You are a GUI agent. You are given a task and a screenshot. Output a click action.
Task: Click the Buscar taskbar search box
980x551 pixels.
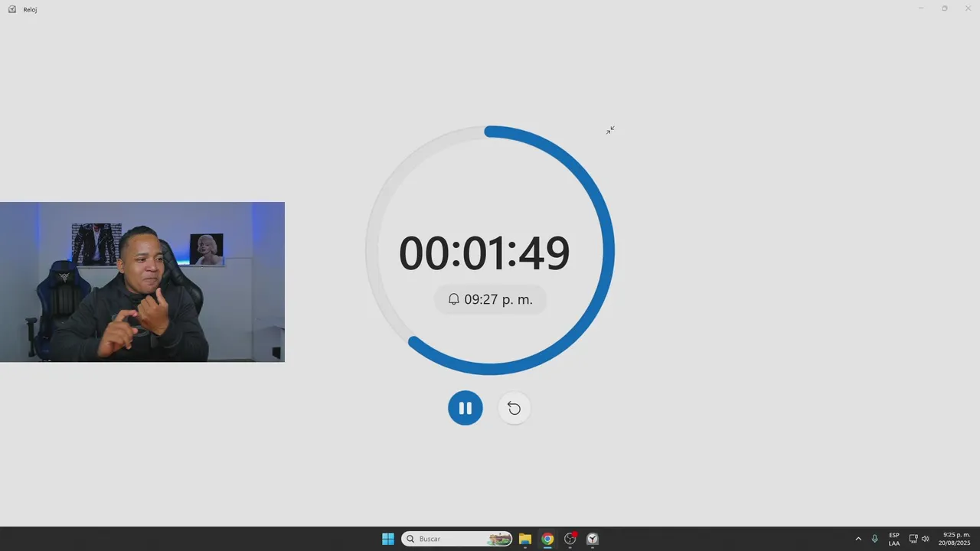(457, 539)
